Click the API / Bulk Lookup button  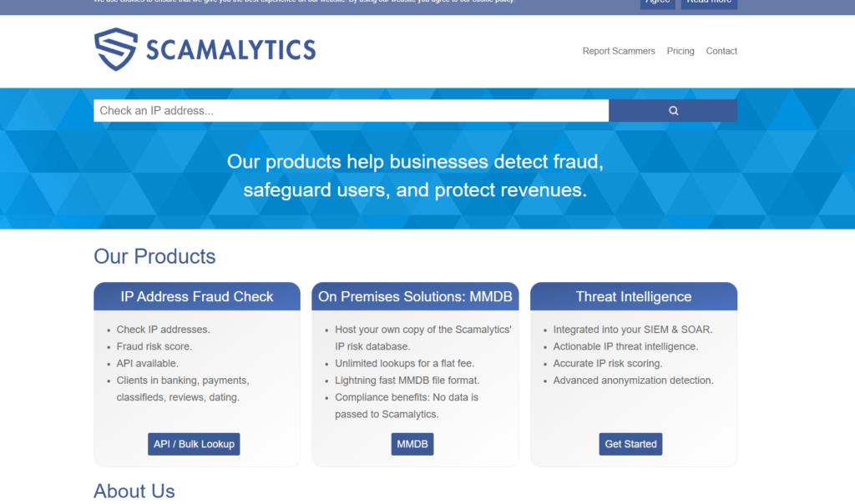[194, 444]
